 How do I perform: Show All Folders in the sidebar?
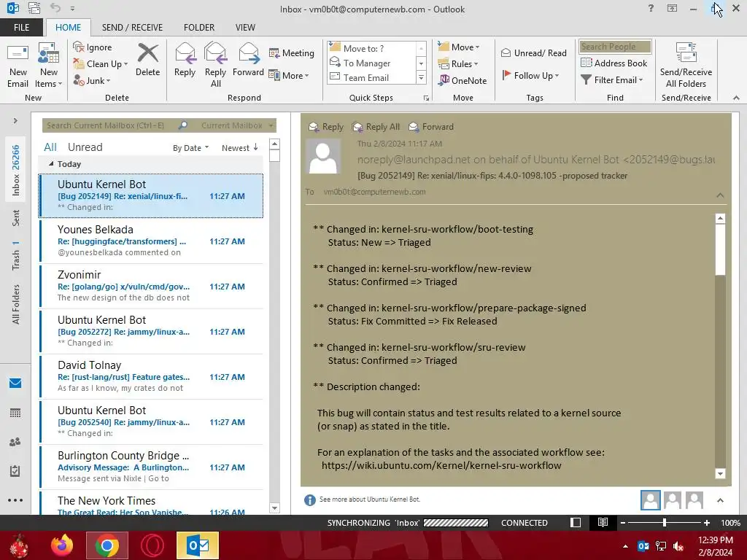click(16, 304)
